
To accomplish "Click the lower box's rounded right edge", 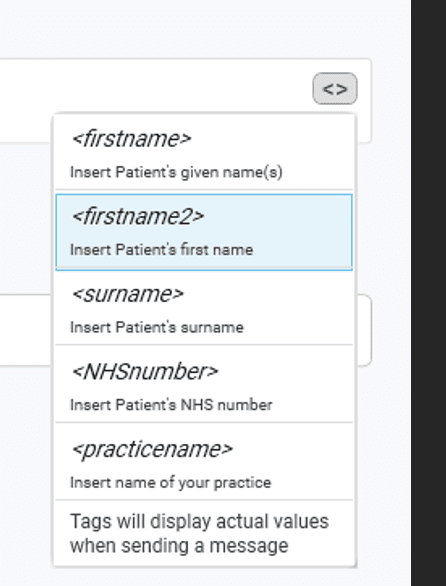I will pos(365,330).
